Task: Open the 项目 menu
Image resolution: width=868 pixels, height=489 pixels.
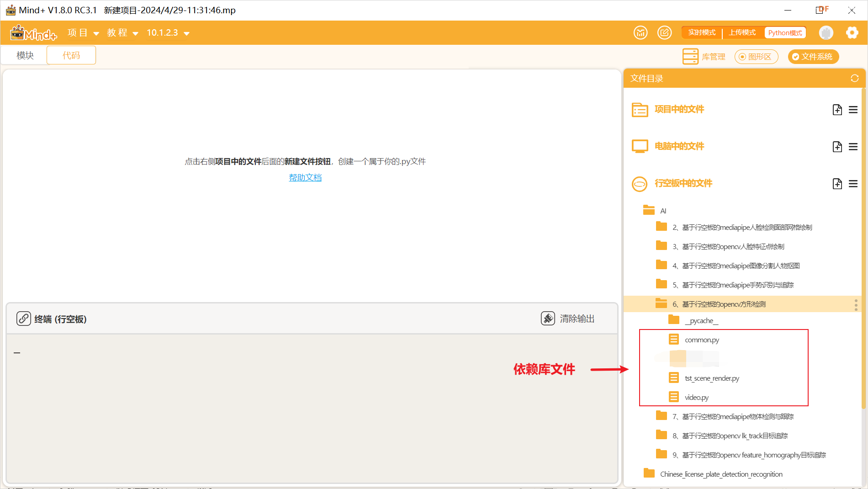Action: (x=83, y=33)
